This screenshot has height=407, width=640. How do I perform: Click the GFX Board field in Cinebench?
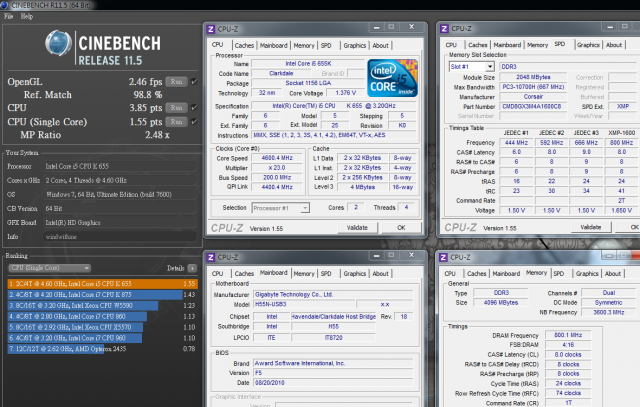(x=120, y=222)
